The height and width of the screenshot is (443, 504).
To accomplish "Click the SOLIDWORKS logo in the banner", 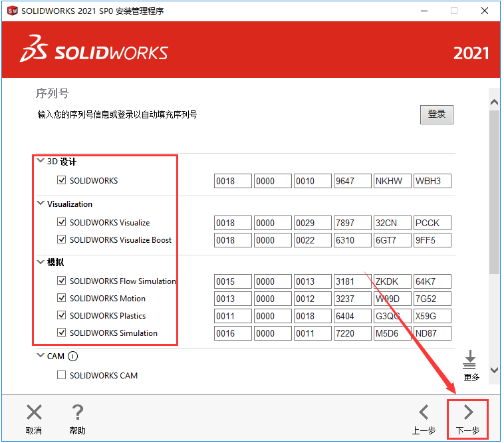I will [x=94, y=53].
